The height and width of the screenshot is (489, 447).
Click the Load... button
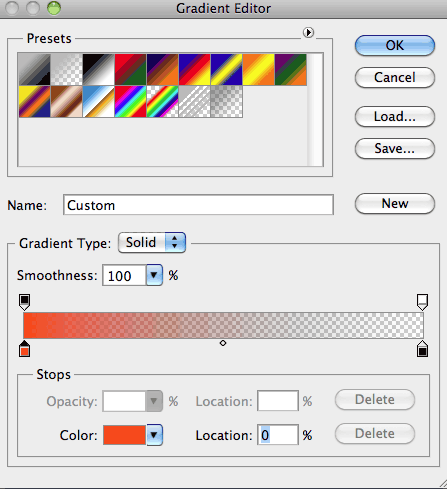(395, 117)
